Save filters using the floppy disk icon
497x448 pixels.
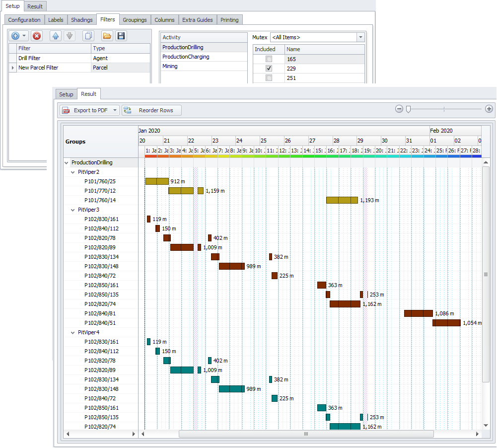point(121,36)
